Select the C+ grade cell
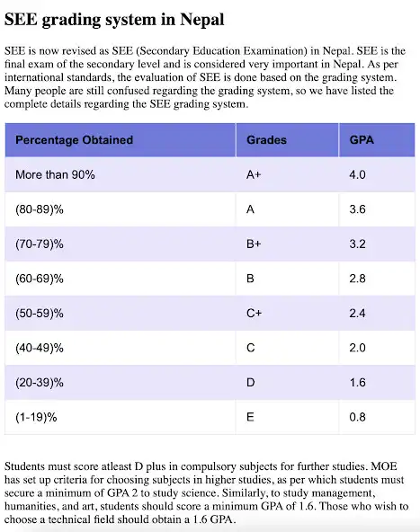Viewport: 420px width, 532px height. [x=287, y=313]
